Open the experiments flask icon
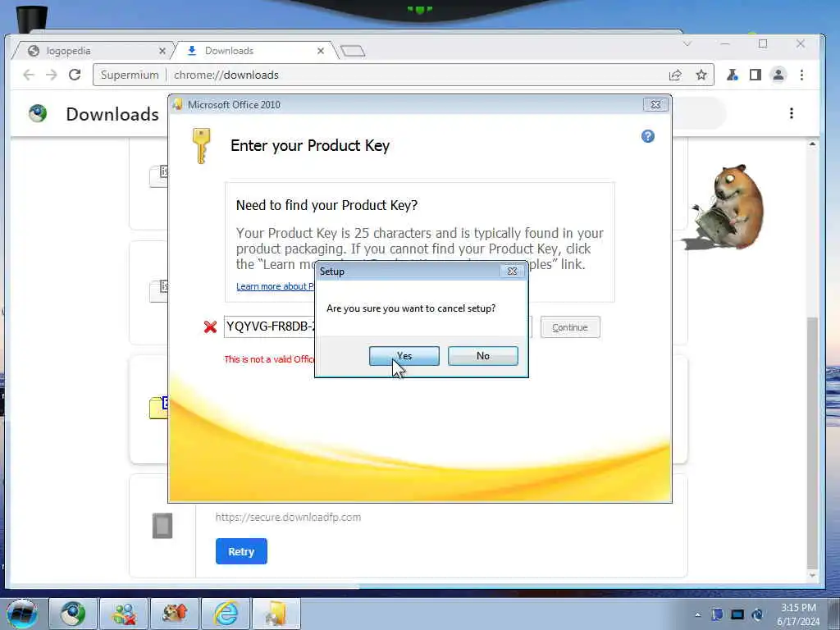This screenshot has height=630, width=840. [x=732, y=75]
